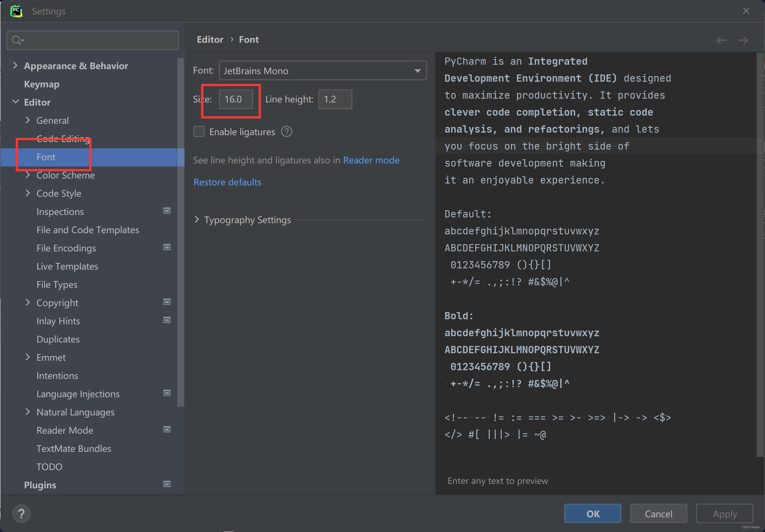
Task: Enable the ligatures checkbox
Action: 199,132
